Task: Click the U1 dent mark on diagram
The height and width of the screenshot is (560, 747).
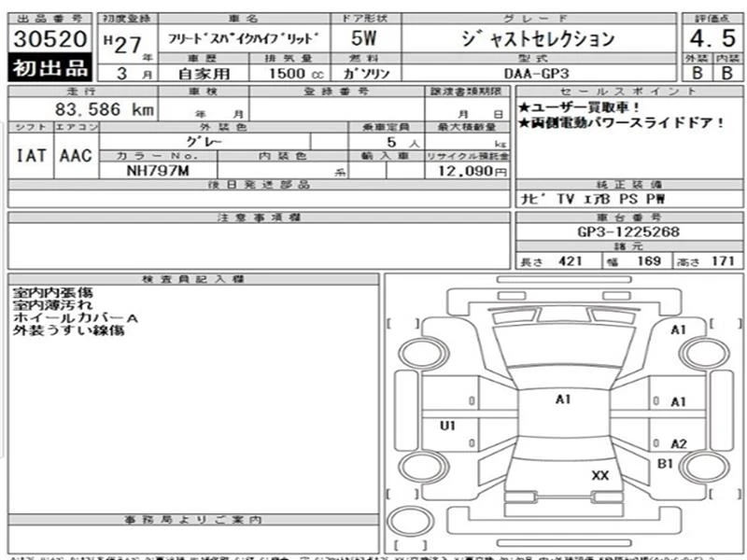Action: click(447, 426)
